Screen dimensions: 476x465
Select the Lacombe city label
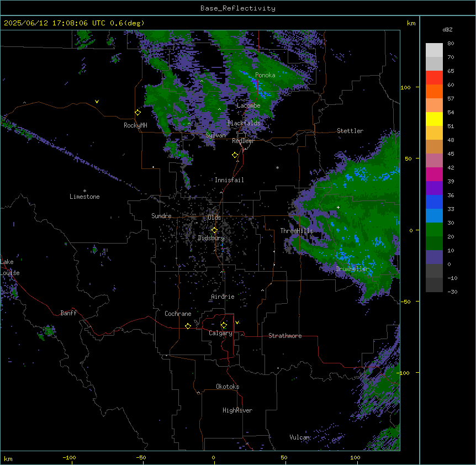248,105
